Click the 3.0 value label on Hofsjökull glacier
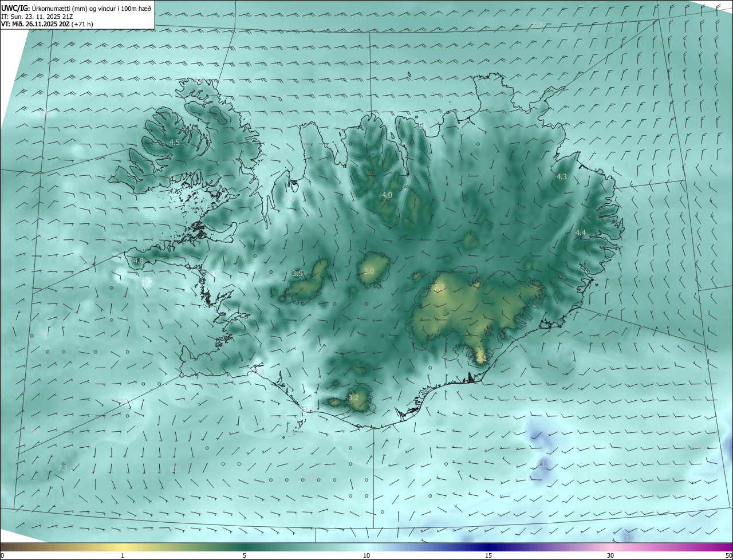733x560 pixels. coord(369,271)
